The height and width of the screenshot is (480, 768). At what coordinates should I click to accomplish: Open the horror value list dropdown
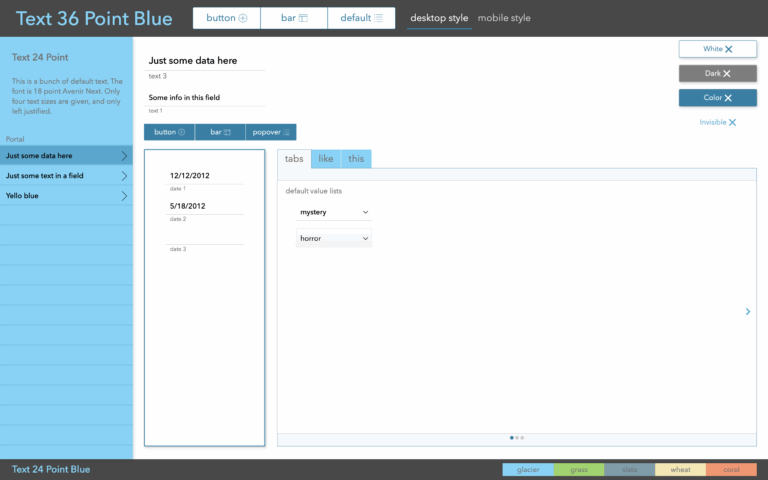click(x=334, y=238)
